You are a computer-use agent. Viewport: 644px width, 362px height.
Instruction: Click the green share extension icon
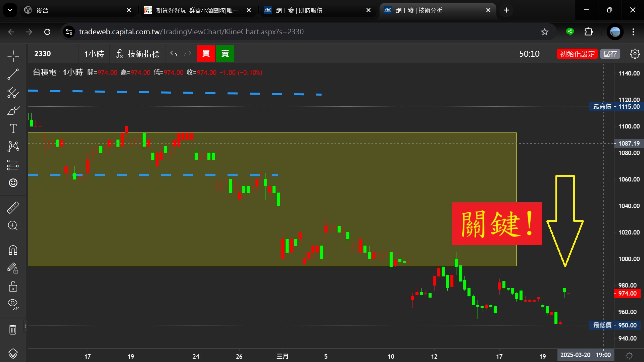click(570, 32)
